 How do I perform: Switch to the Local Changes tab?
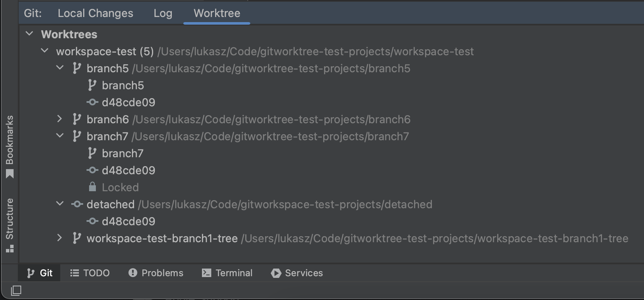click(95, 13)
